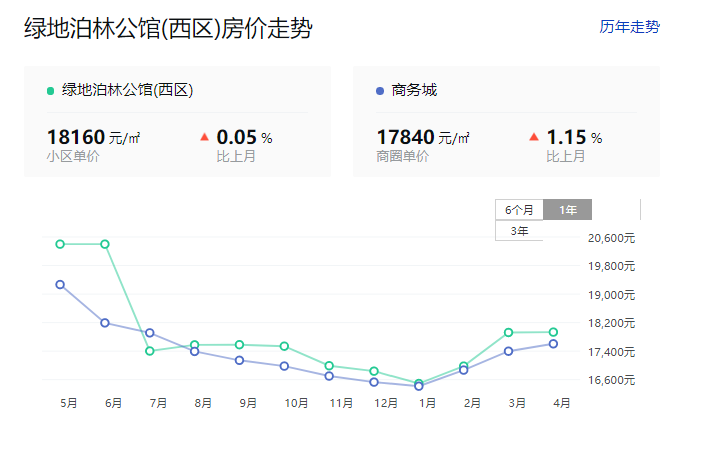The image size is (701, 452).
Task: Click green legend dot for 绿地泊林公馆(西区)
Action: click(51, 91)
